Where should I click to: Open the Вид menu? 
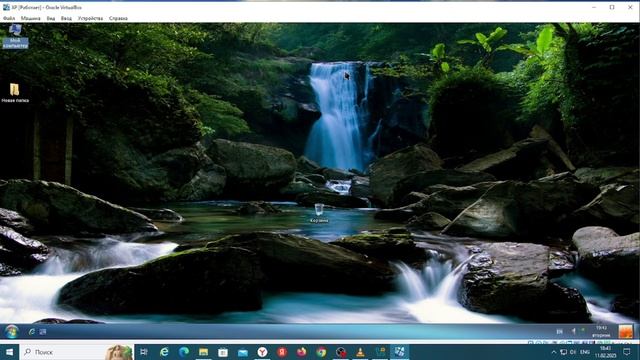click(x=51, y=18)
